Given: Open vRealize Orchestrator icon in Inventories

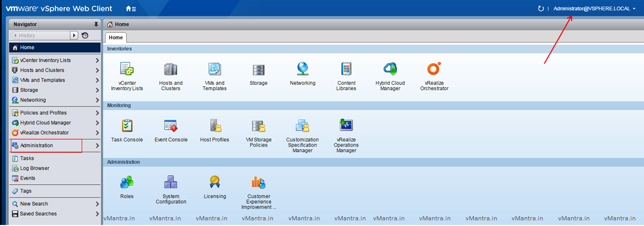Looking at the screenshot, I should coord(434,69).
